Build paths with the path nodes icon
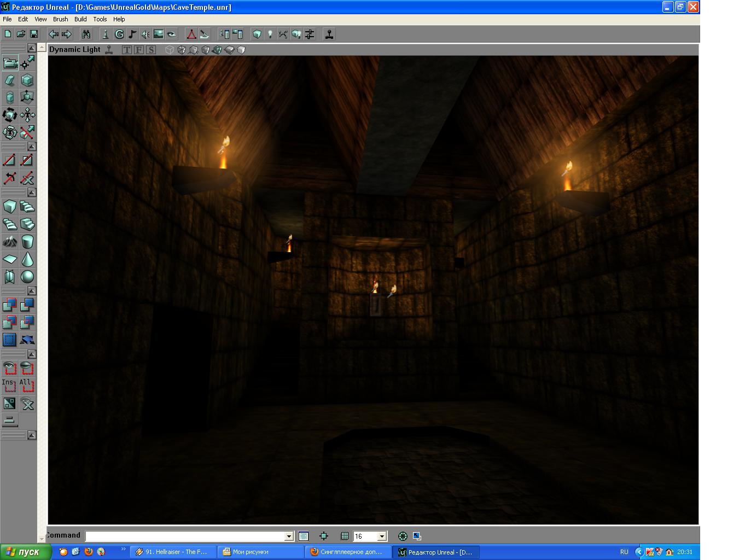The image size is (745, 560). (283, 34)
